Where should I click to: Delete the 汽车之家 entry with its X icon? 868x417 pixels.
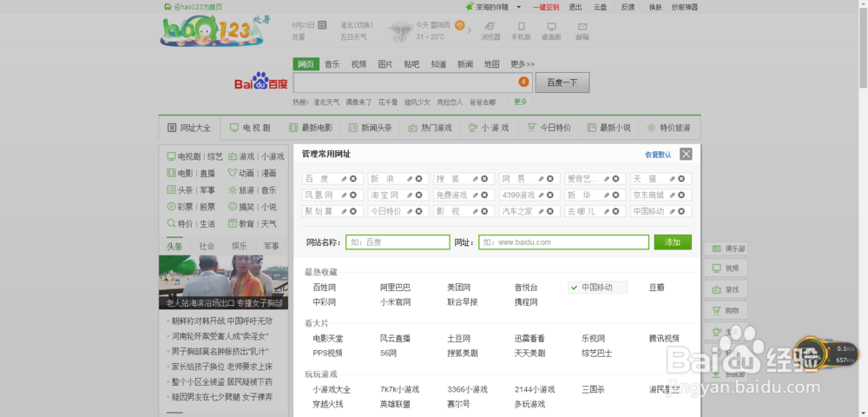(549, 211)
